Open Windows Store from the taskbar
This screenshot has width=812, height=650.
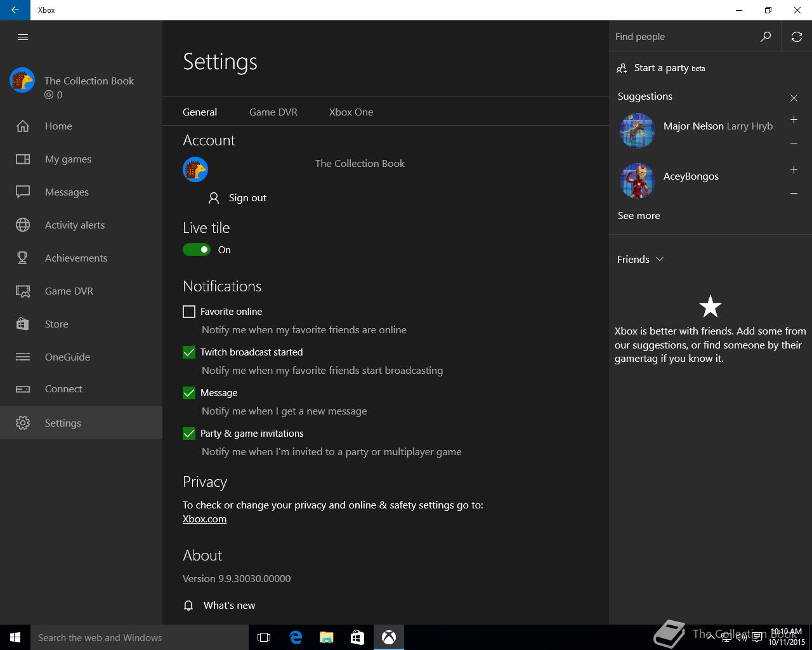click(357, 637)
